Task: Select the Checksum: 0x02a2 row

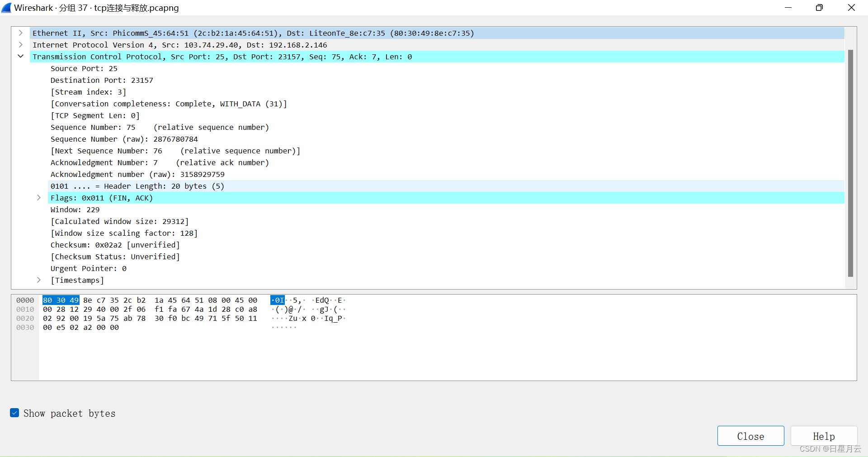Action: click(446, 245)
